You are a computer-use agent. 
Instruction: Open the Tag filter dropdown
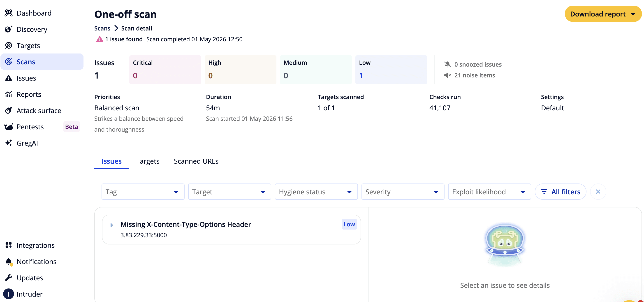(143, 191)
